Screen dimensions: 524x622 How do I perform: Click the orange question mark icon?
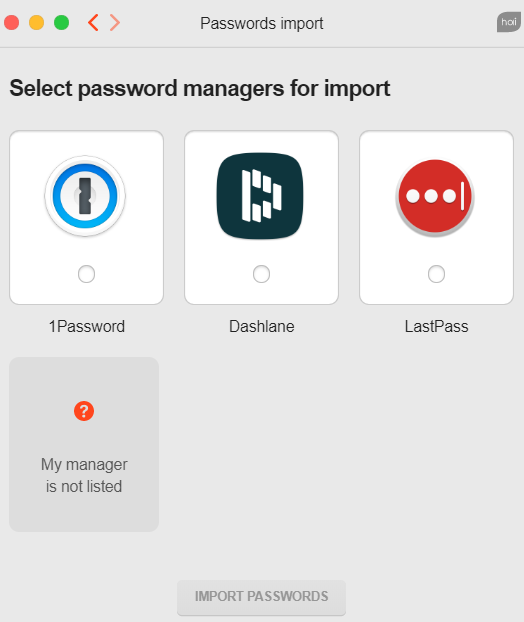[x=84, y=411]
